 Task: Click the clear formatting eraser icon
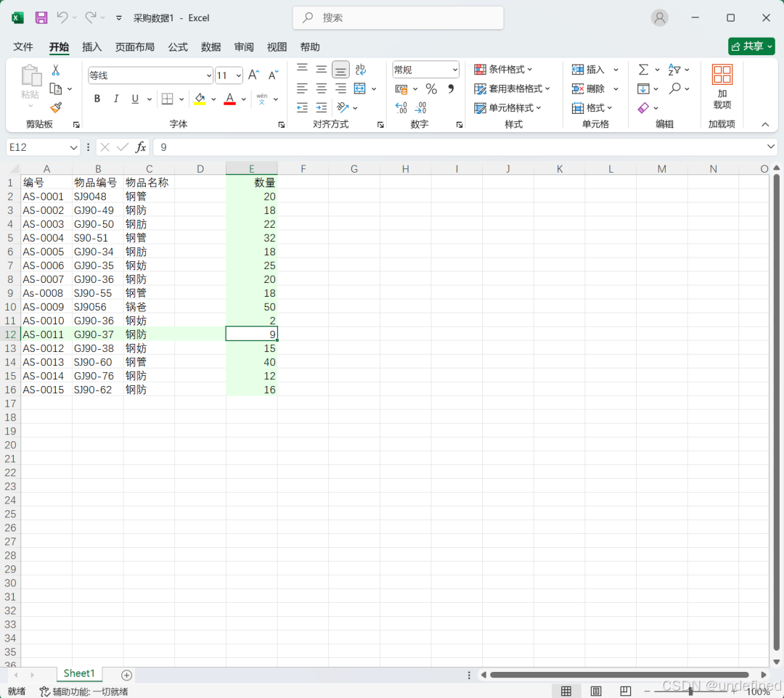[x=643, y=107]
